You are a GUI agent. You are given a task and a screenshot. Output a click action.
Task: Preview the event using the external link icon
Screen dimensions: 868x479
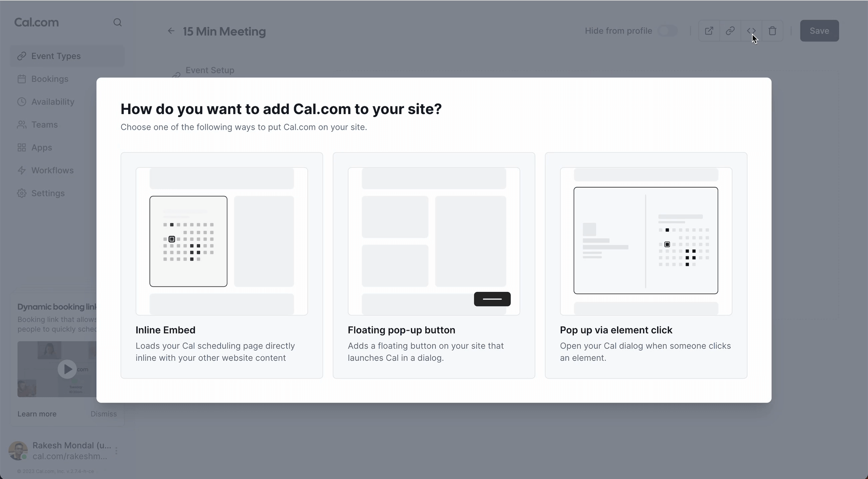709,31
